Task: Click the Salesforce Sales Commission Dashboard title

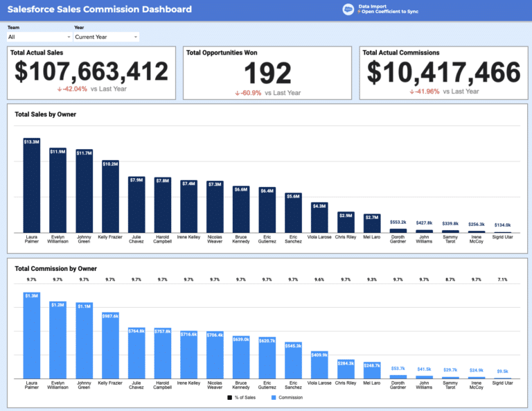Action: (x=100, y=10)
